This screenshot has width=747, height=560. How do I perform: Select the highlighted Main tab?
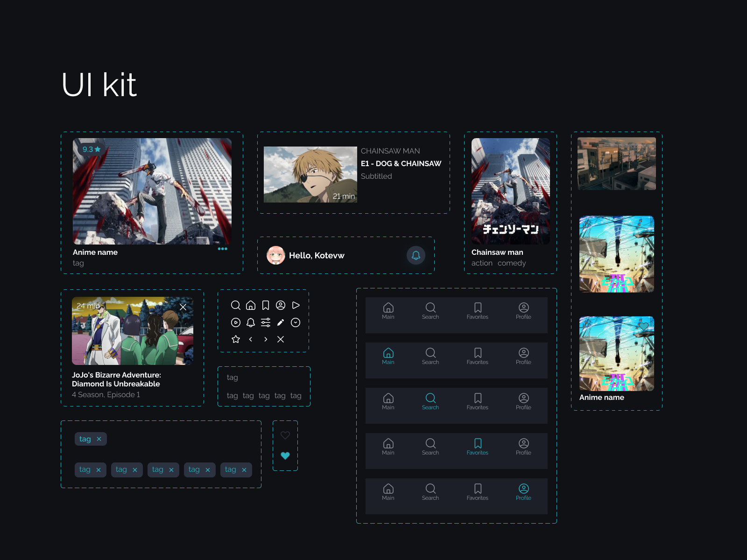coord(388,357)
